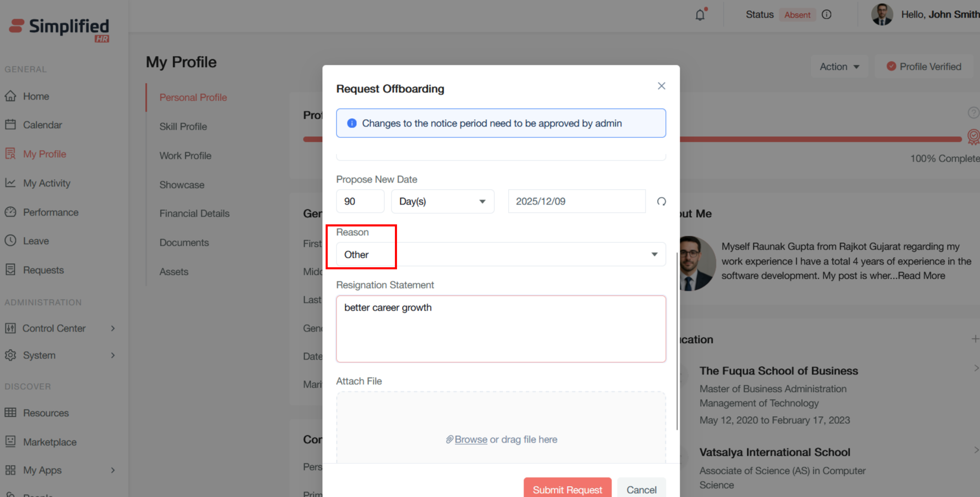Click the Browse file link
Screen dimensions: 980x497
[x=470, y=439]
